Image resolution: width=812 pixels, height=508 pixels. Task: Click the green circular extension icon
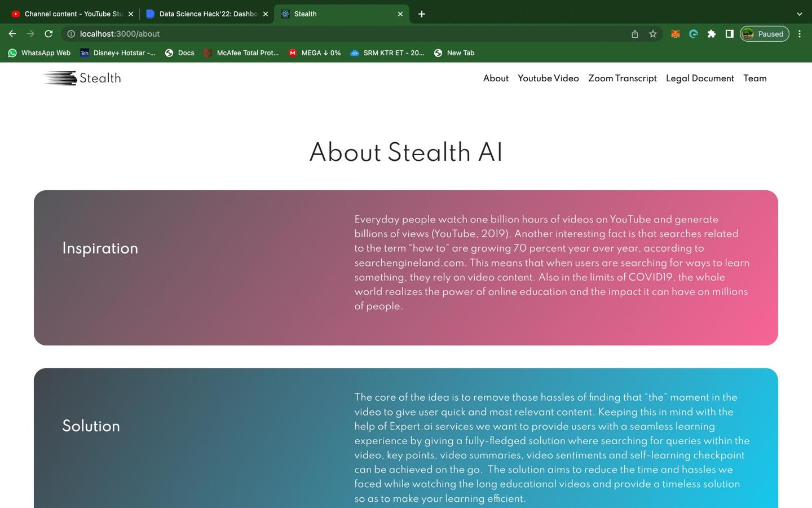coord(694,34)
